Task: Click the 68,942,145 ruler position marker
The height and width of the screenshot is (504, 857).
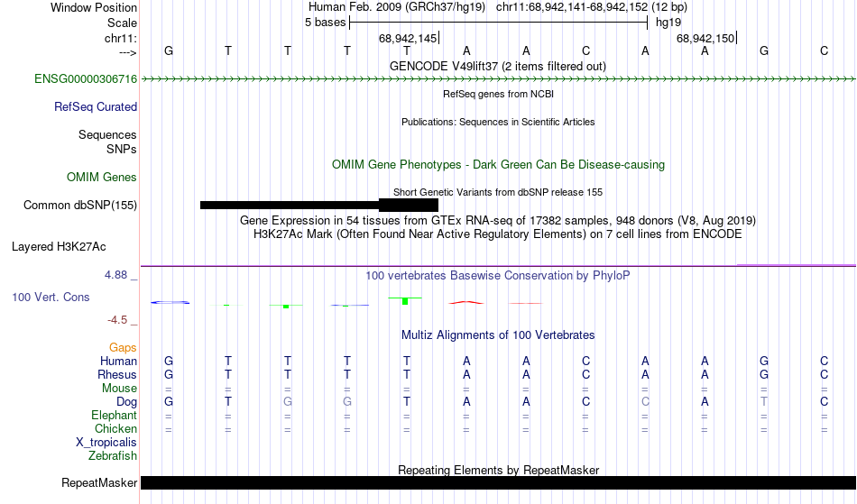Action: click(x=408, y=39)
